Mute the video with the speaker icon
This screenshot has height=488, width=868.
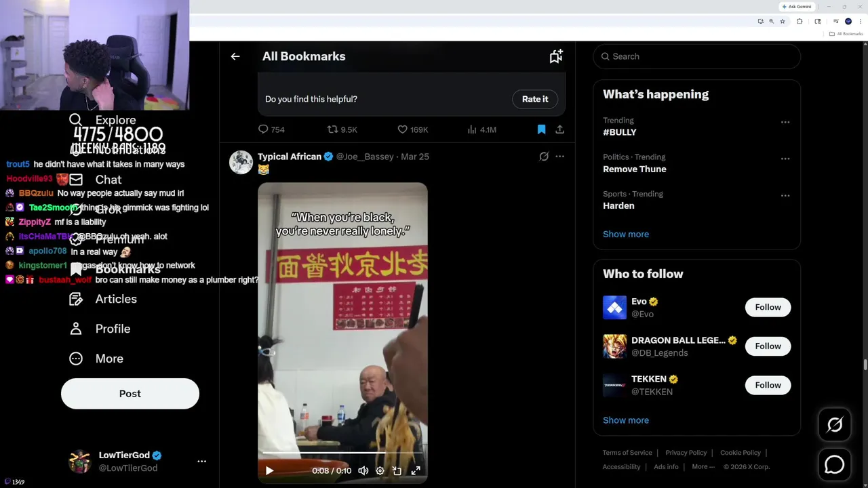click(x=363, y=470)
